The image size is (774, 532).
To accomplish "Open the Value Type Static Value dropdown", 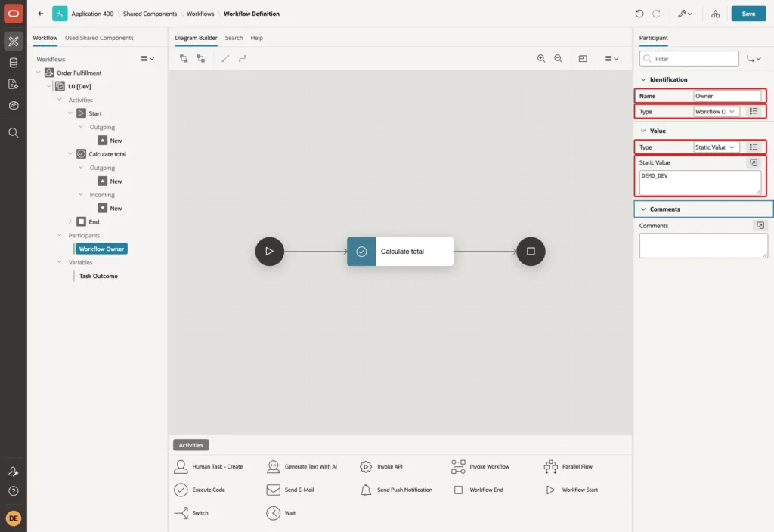I will (x=717, y=147).
